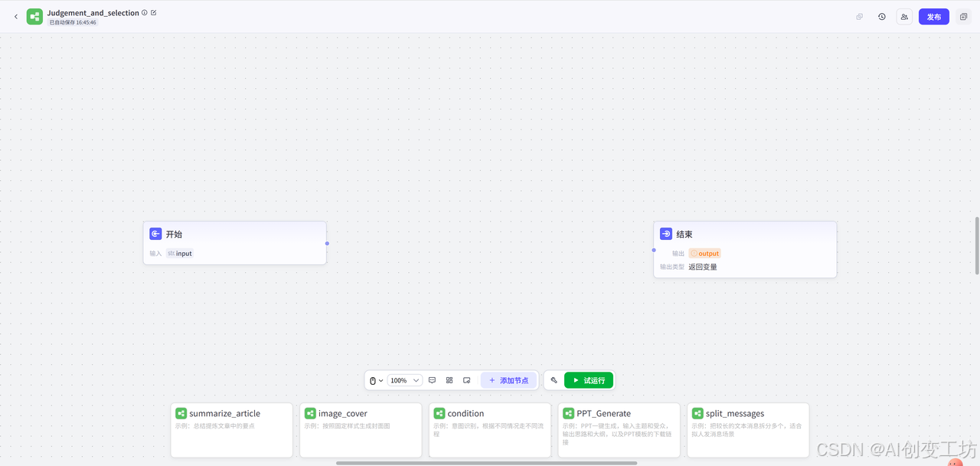Click the input variable in 开始 node
This screenshot has width=980, height=466.
180,253
